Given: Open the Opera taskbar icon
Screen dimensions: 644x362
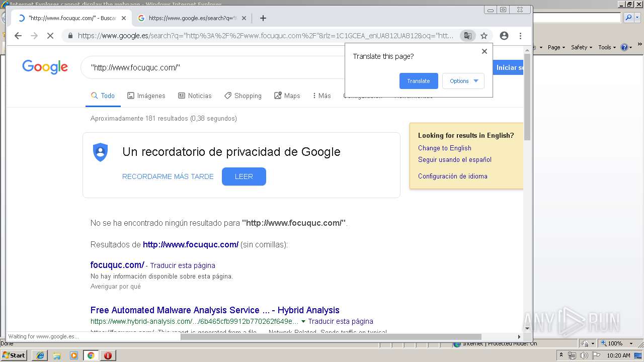Looking at the screenshot, I should point(108,355).
